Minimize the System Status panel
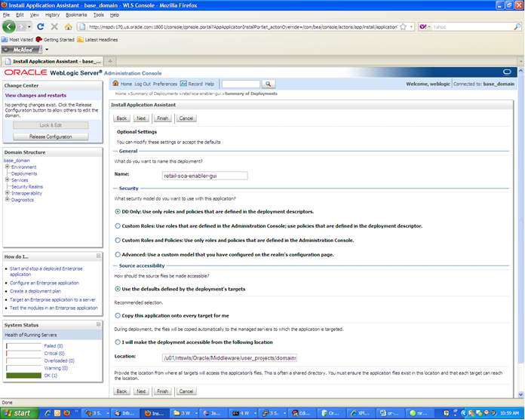Viewport: 525px width, 420px height. (x=98, y=324)
